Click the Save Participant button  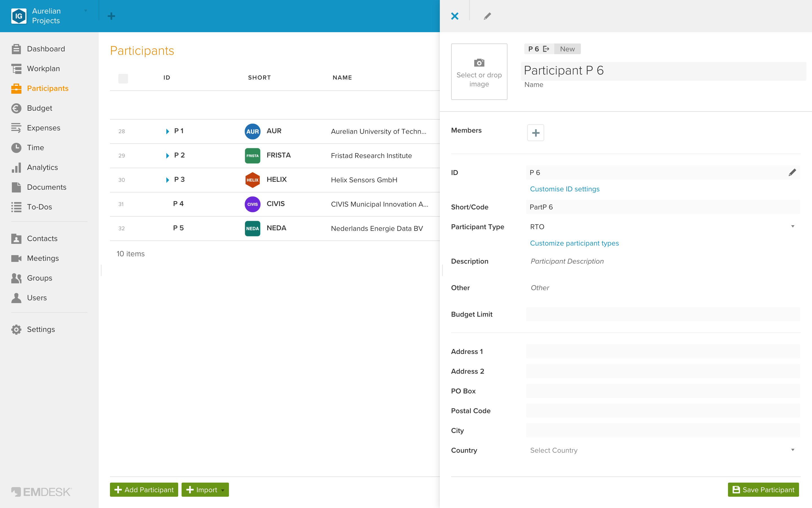click(763, 490)
